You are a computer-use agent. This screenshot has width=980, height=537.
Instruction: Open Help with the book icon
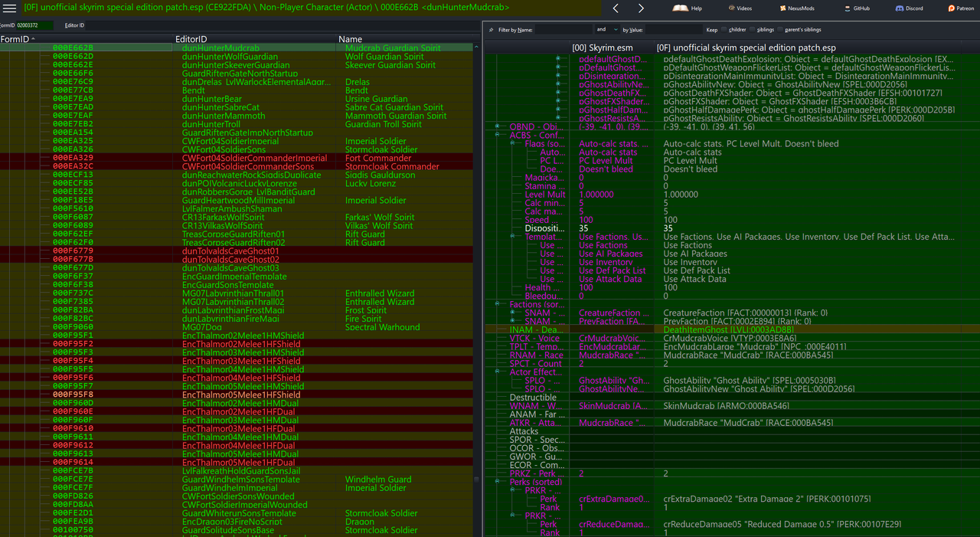point(688,8)
